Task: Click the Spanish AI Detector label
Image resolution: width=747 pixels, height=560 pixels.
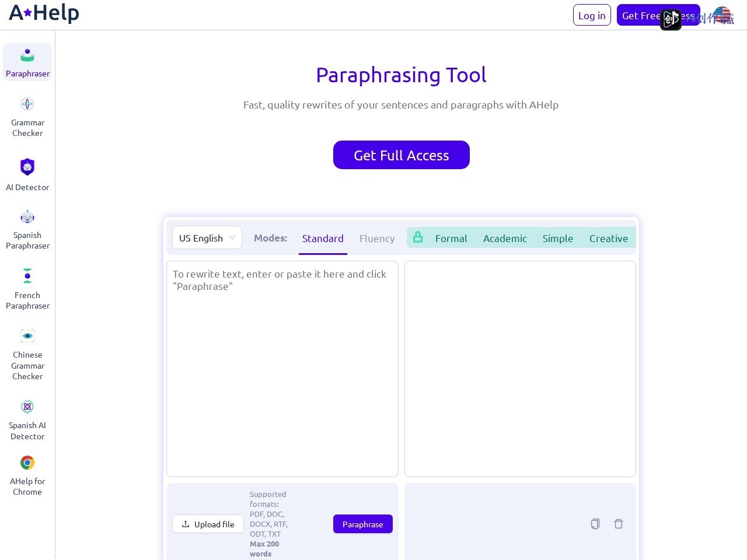Action: pyautogui.click(x=27, y=430)
